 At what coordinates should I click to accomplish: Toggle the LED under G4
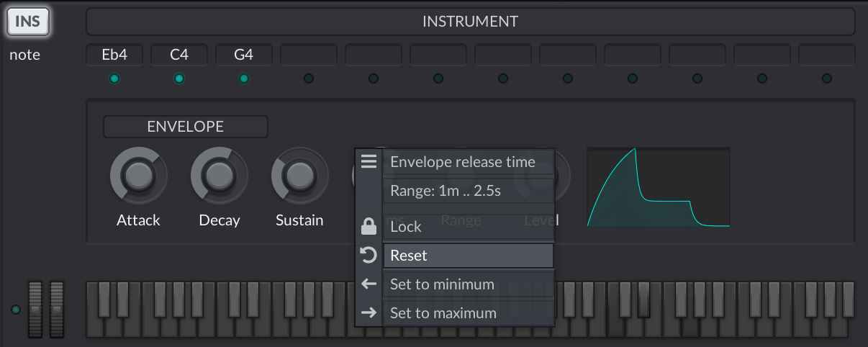click(244, 78)
